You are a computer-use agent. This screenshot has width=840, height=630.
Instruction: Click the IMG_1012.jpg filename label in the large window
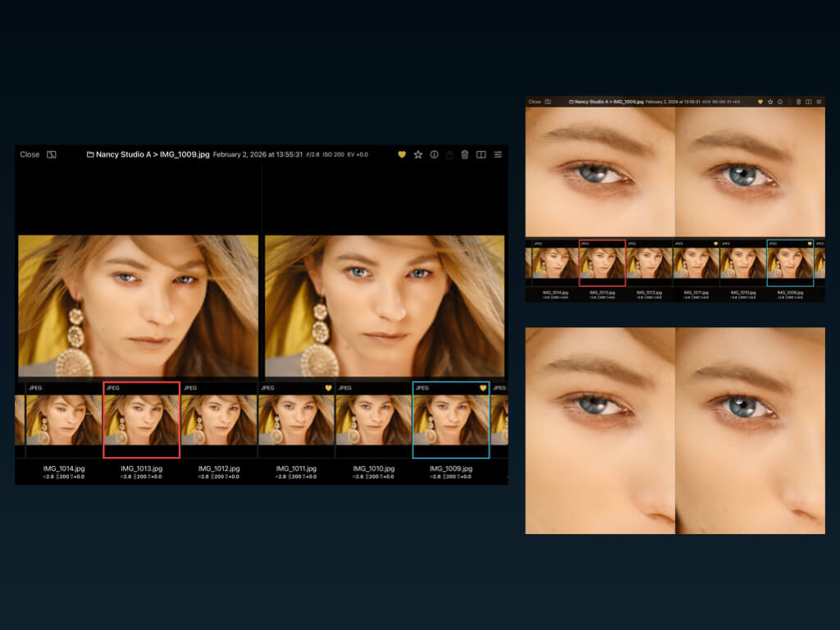click(x=219, y=469)
